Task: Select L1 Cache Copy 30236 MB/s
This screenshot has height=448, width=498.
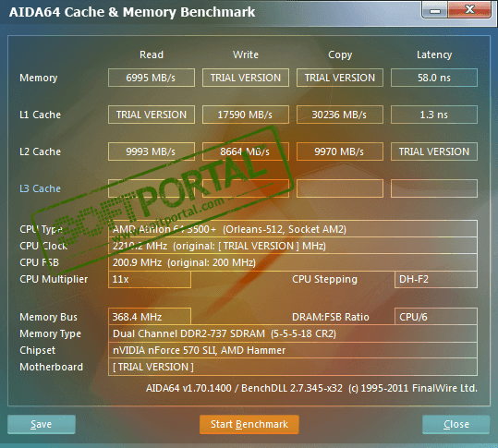Action: (x=340, y=115)
